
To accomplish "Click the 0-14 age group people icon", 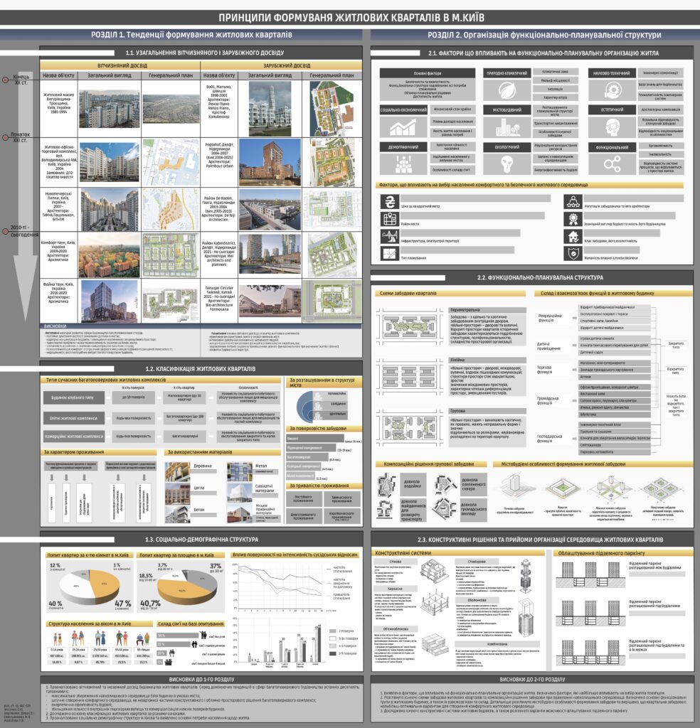I will pyautogui.click(x=58, y=639).
